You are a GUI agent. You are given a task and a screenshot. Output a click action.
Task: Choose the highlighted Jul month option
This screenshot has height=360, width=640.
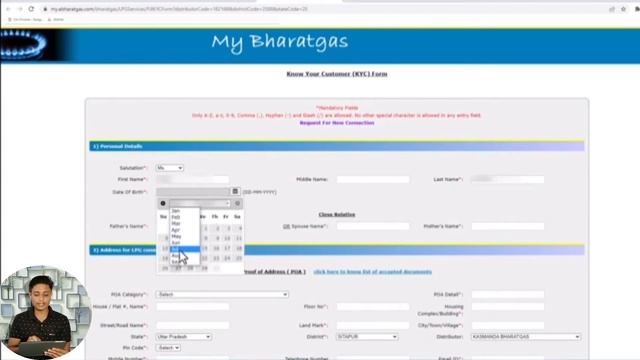(x=185, y=249)
